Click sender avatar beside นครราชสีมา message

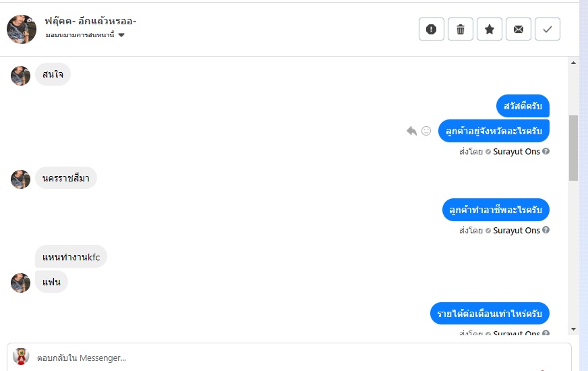[21, 179]
